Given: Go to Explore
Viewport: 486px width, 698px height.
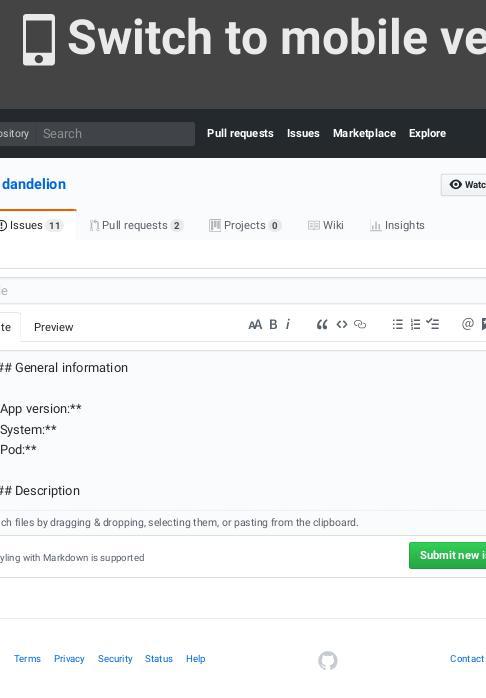Looking at the screenshot, I should click(x=427, y=133).
